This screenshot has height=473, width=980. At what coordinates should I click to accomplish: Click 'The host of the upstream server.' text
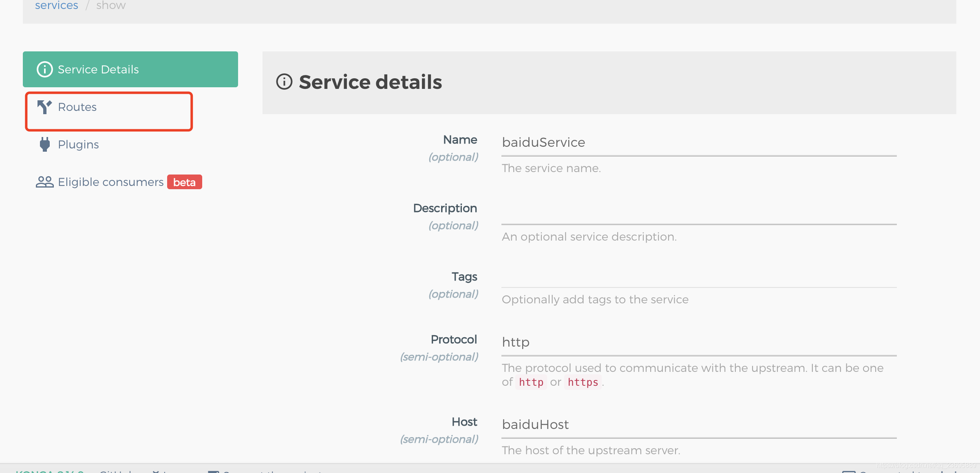coord(591,451)
